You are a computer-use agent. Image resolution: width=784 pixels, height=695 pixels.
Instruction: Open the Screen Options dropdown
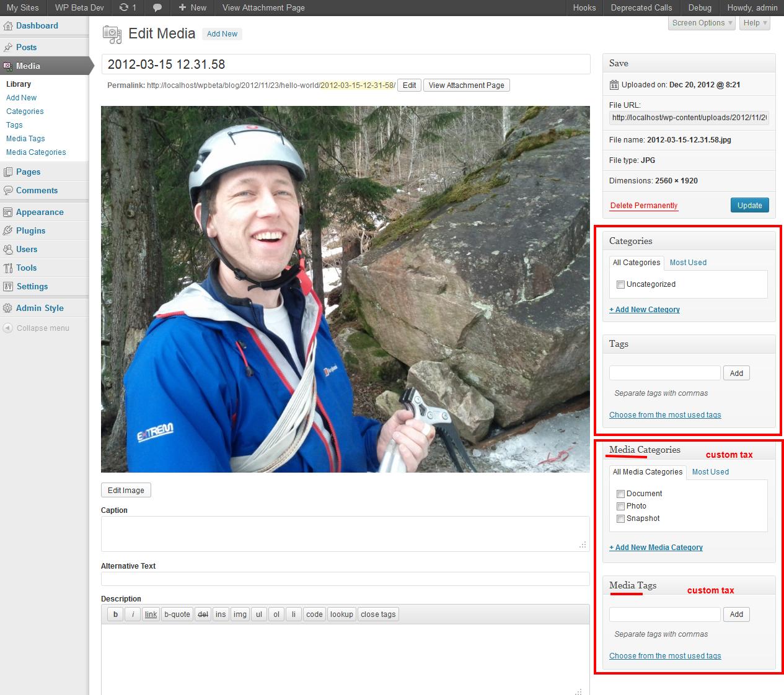click(702, 23)
